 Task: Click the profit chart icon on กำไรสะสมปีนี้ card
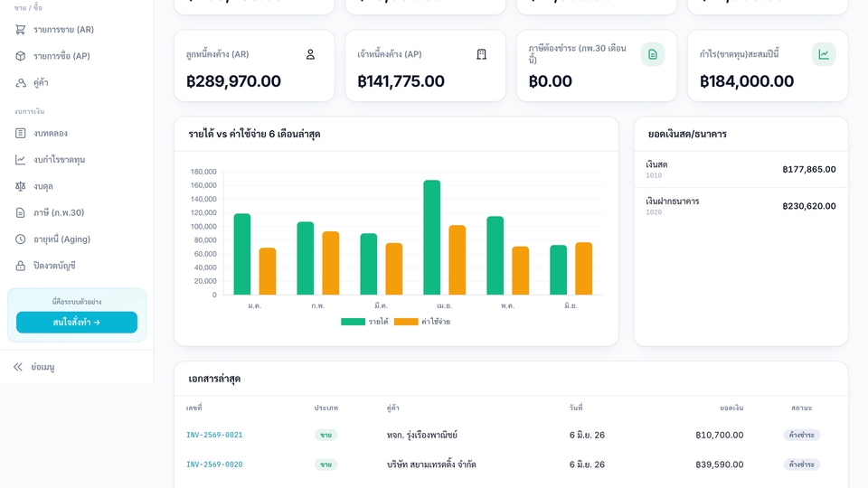click(824, 54)
